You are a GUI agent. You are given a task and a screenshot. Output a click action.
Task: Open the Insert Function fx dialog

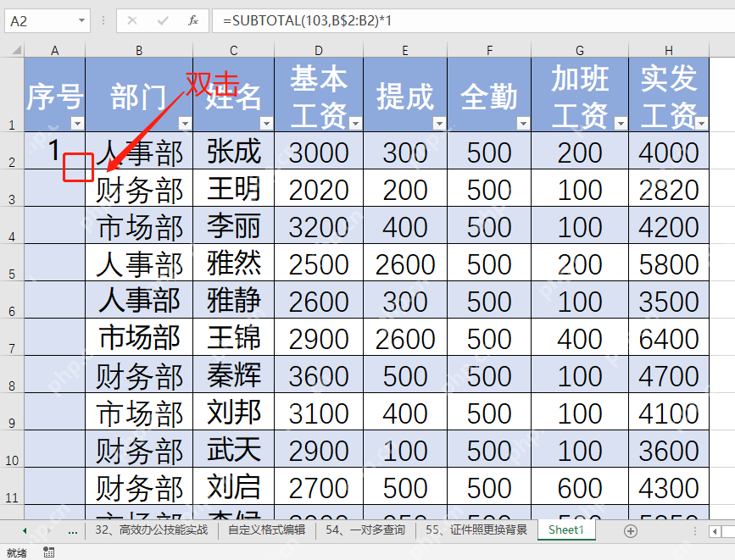click(193, 20)
